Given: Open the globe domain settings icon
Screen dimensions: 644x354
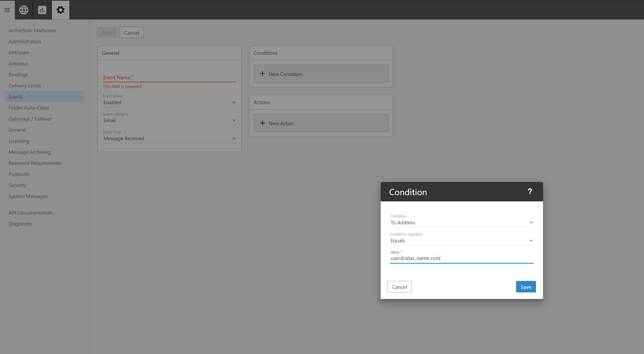Looking at the screenshot, I should pos(24,10).
